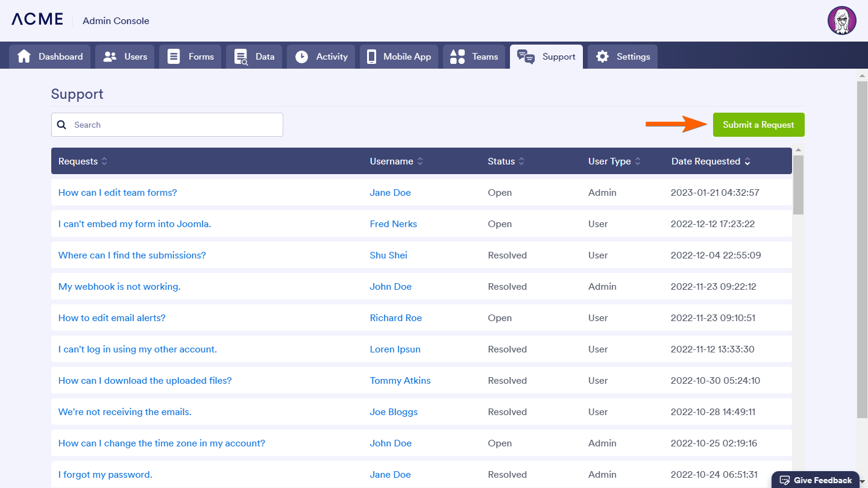Click the Data search-document icon
Viewport: 868px width, 488px height.
[x=241, y=57]
